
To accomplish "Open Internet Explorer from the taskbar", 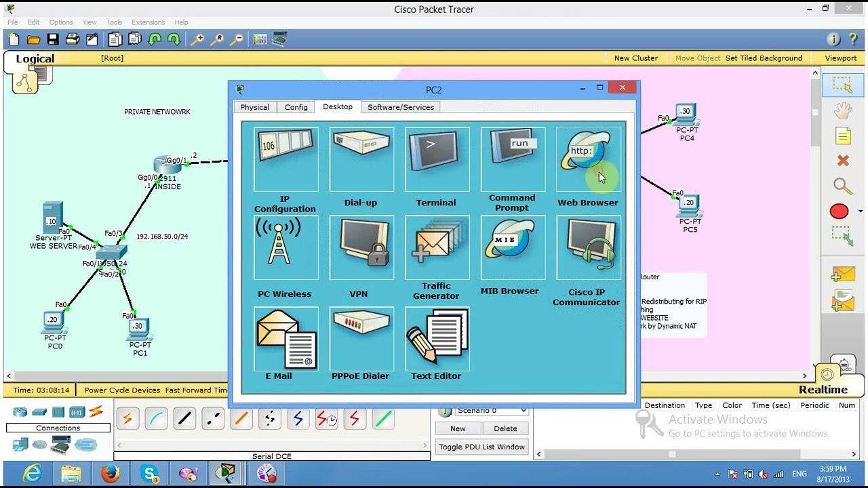I will (x=32, y=473).
